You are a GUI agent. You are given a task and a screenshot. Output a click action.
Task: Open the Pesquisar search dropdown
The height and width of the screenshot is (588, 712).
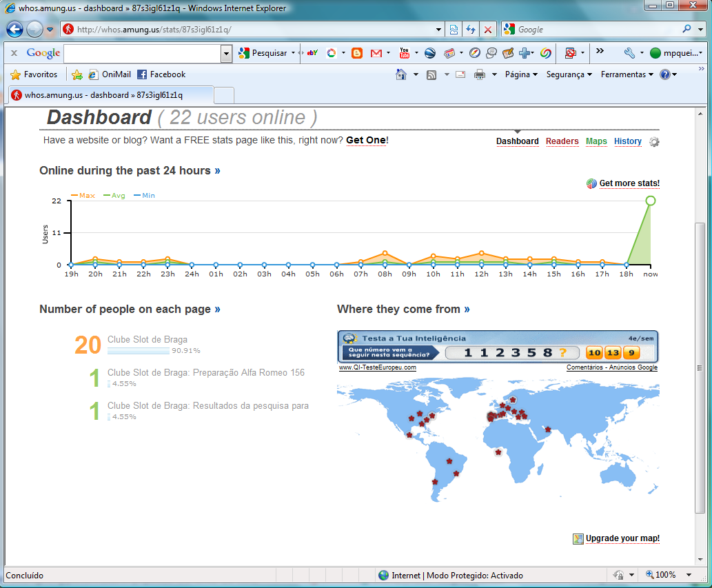[x=292, y=52]
